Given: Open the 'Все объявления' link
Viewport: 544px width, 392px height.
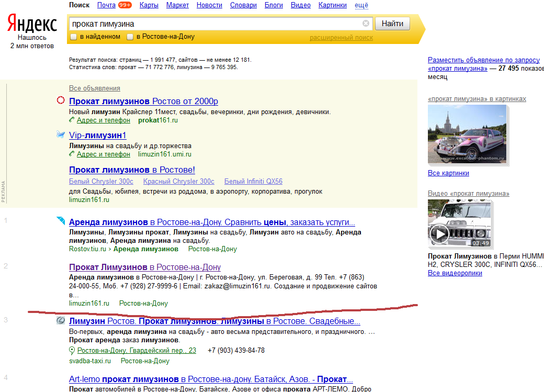Looking at the screenshot, I should click(x=94, y=88).
